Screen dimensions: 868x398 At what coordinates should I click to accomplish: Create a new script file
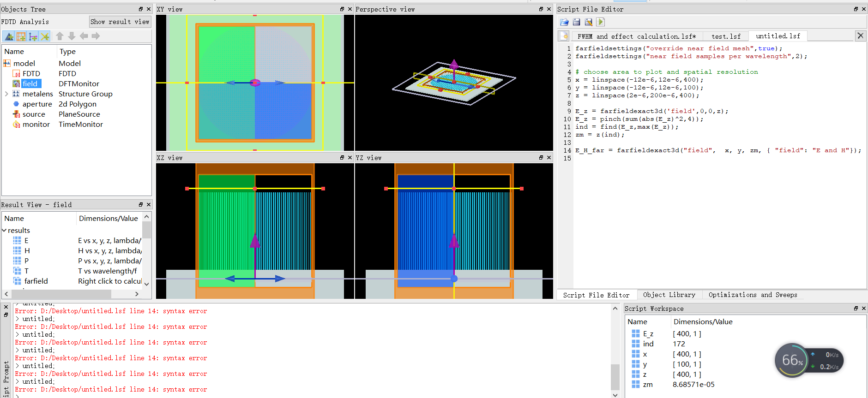(564, 36)
